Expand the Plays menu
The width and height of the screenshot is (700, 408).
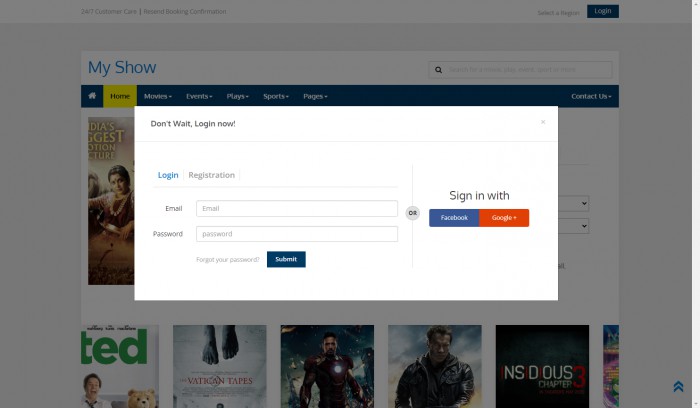[x=238, y=96]
